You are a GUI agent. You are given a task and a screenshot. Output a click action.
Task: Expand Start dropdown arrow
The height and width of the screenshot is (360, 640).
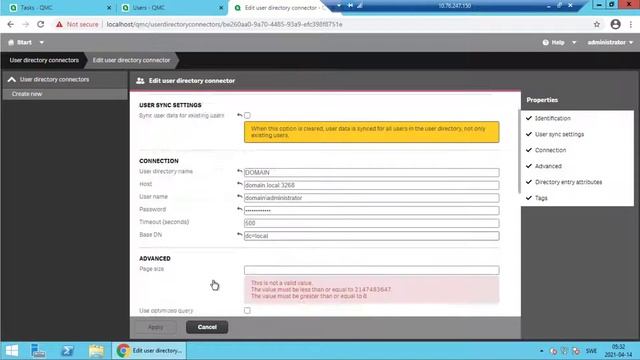coord(42,42)
